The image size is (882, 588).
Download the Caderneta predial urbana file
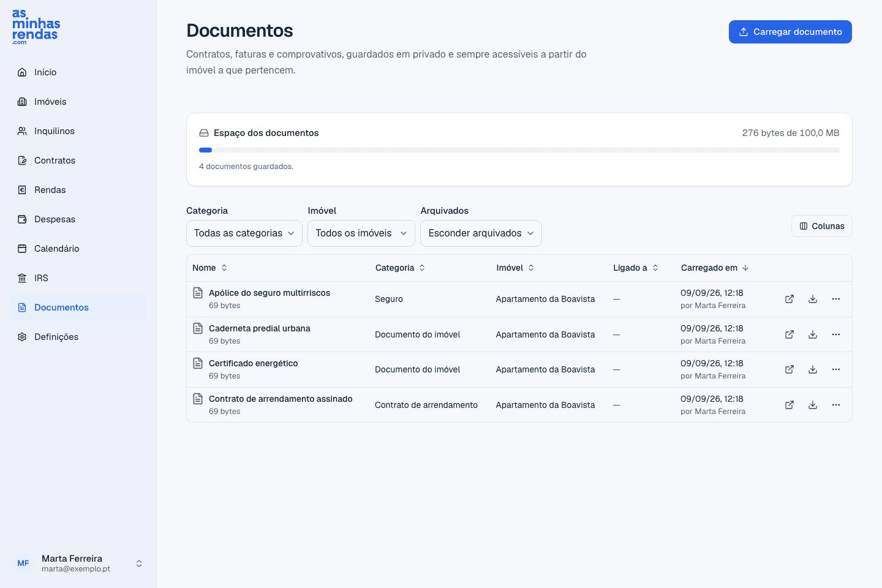(x=813, y=334)
